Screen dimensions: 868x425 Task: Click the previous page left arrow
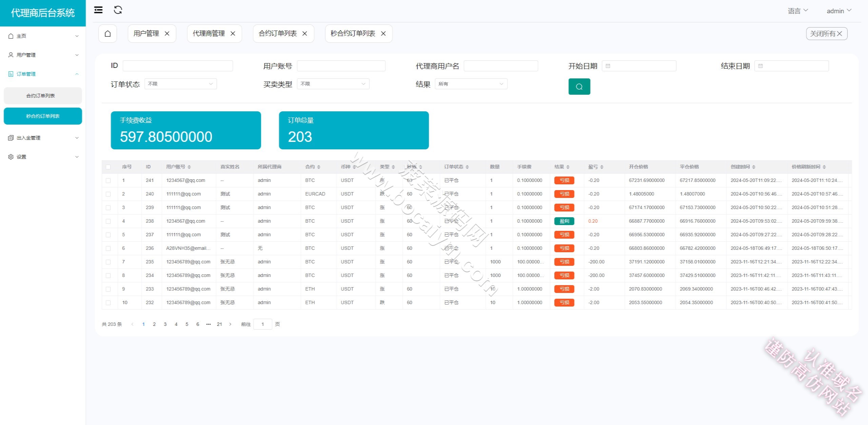click(133, 324)
